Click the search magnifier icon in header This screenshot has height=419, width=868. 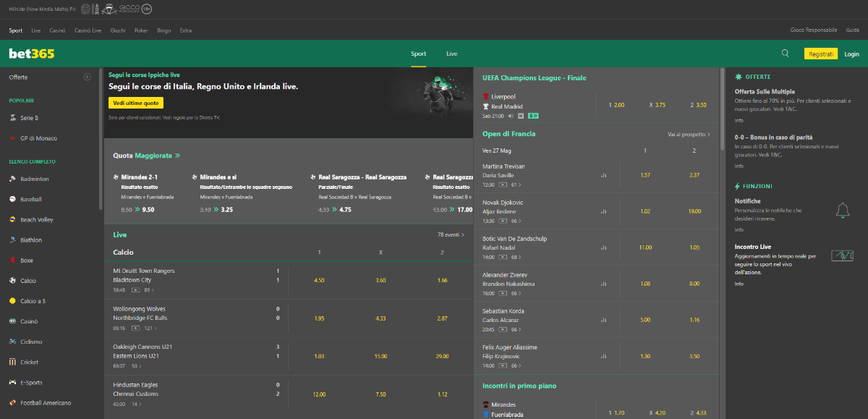[786, 54]
